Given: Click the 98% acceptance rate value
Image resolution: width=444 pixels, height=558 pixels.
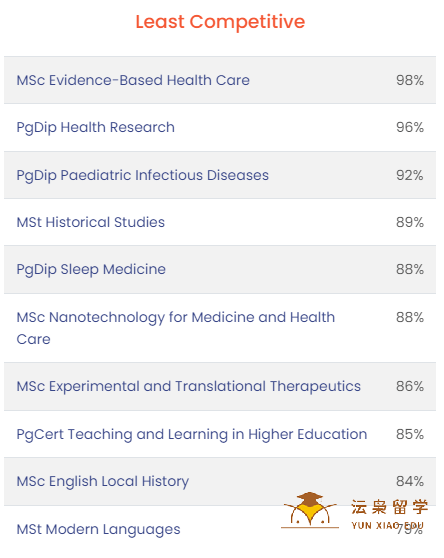Looking at the screenshot, I should (x=410, y=80).
